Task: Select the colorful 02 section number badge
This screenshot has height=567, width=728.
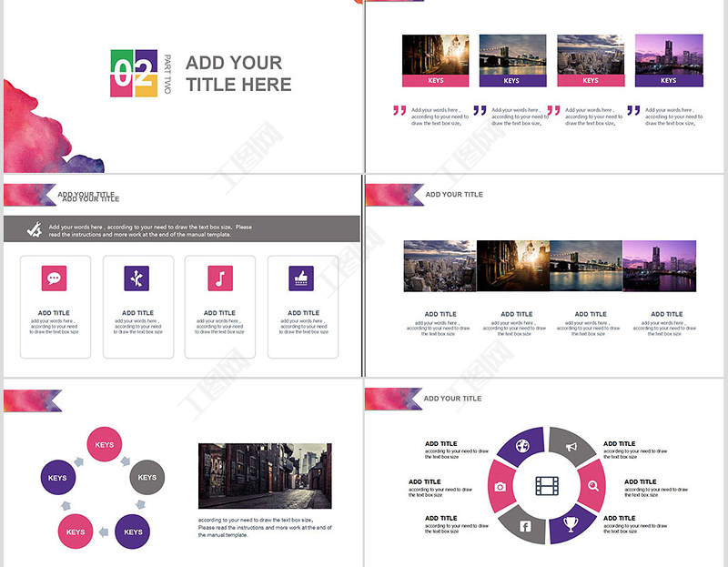Action: (135, 73)
